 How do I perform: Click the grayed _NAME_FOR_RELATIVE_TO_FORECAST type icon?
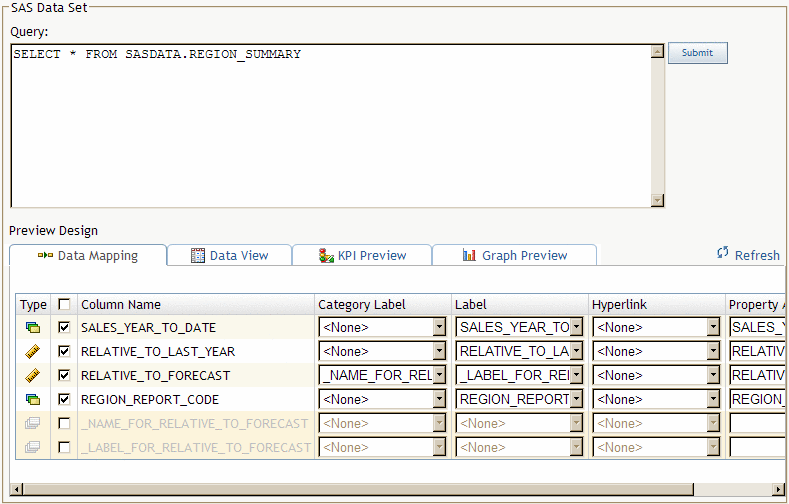tap(33, 423)
